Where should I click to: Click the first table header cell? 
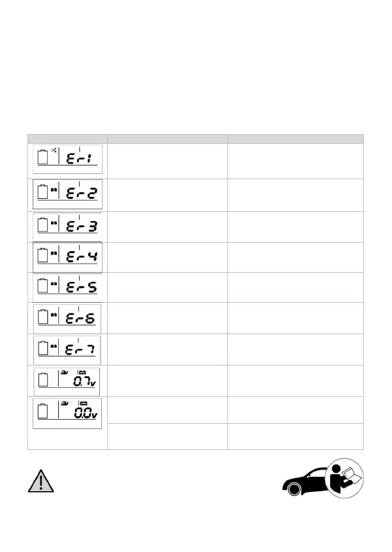tap(67, 139)
